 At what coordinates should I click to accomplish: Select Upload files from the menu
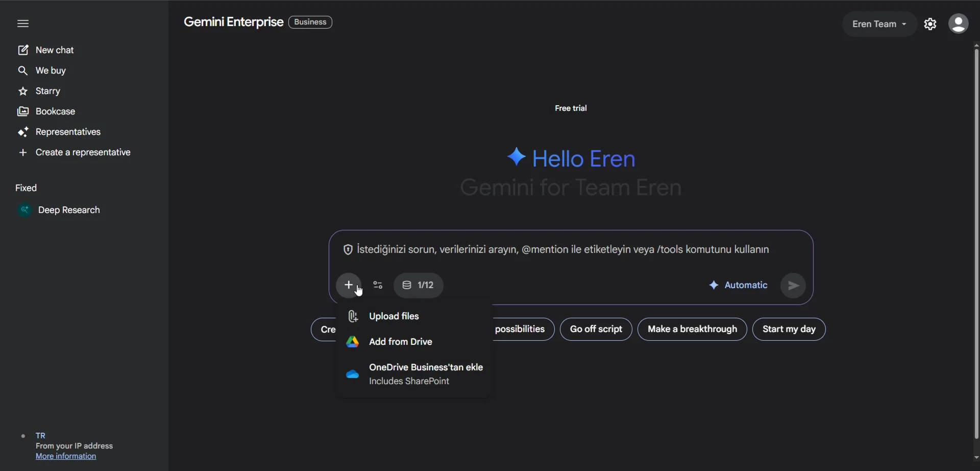click(x=394, y=316)
